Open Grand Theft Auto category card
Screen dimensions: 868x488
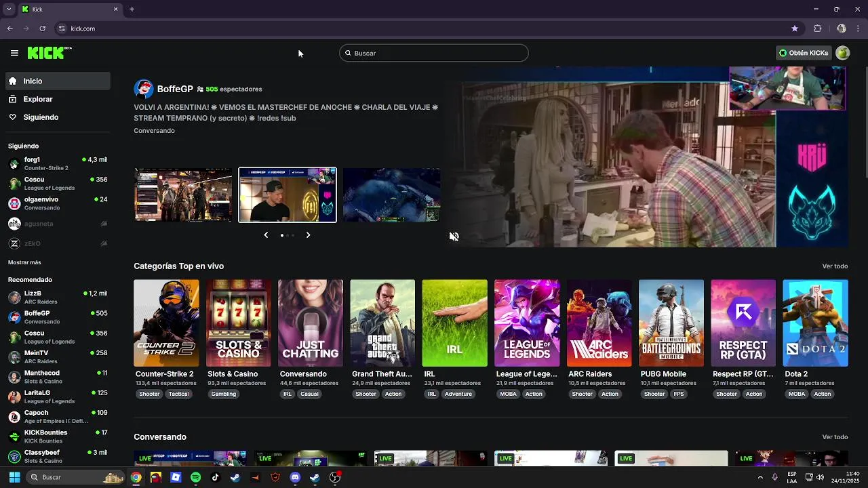(x=382, y=323)
